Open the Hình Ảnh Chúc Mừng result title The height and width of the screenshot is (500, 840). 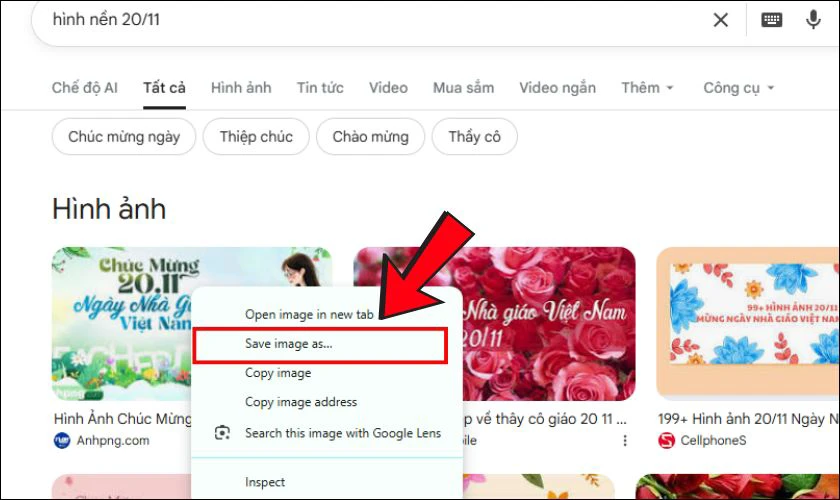123,419
